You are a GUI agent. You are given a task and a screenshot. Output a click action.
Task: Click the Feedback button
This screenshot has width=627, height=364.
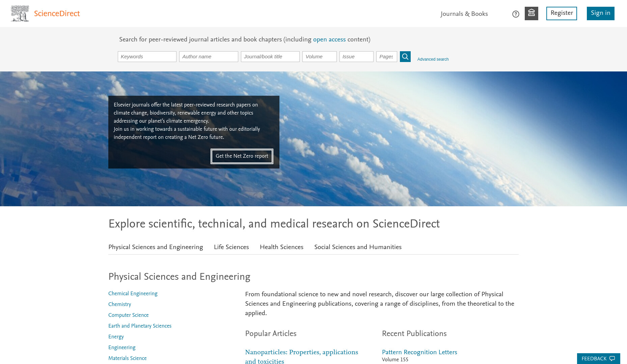pyautogui.click(x=598, y=359)
